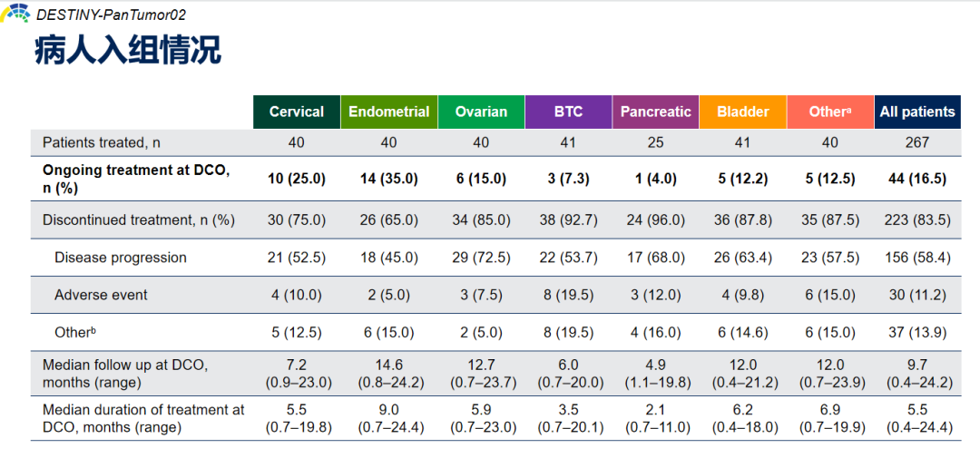The image size is (980, 458).
Task: Select the 267 all patients total cell
Action: (x=916, y=142)
